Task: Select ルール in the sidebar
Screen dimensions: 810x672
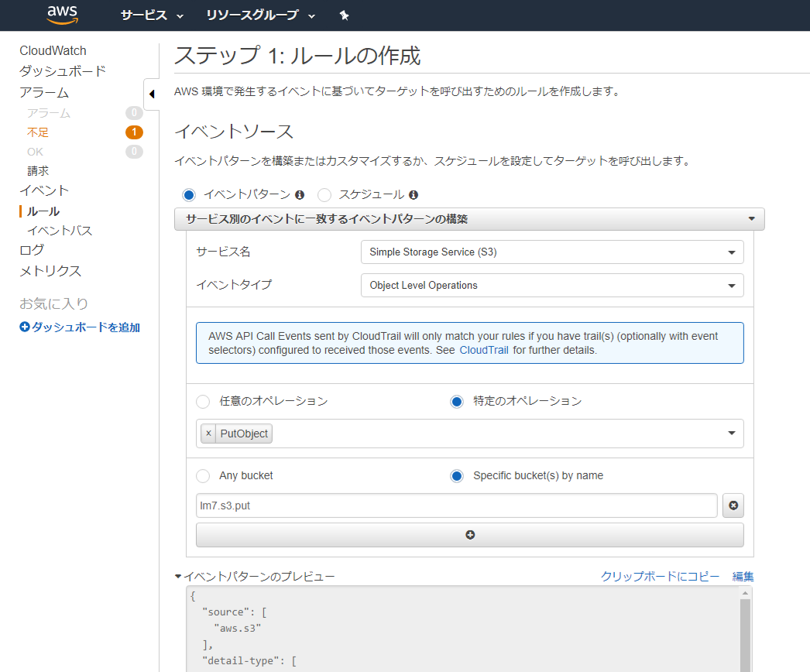Action: [43, 211]
